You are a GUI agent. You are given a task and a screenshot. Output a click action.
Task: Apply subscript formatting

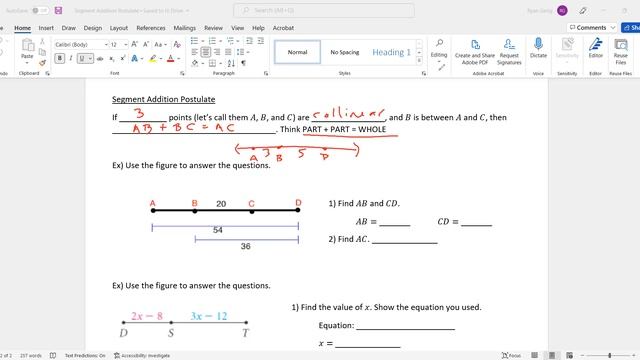click(x=111, y=59)
